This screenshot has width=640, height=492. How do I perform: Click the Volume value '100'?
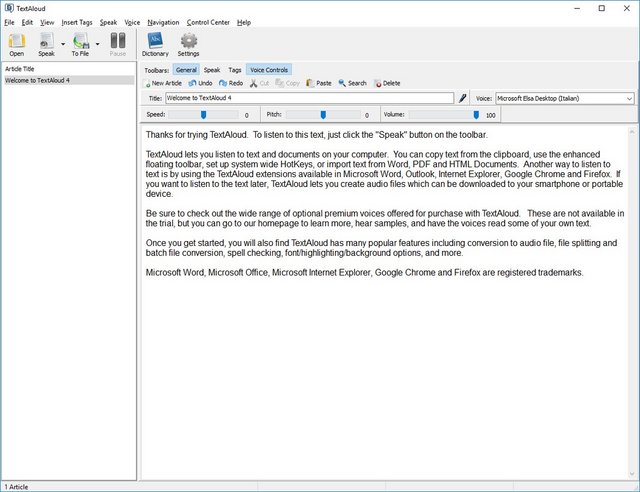click(491, 116)
